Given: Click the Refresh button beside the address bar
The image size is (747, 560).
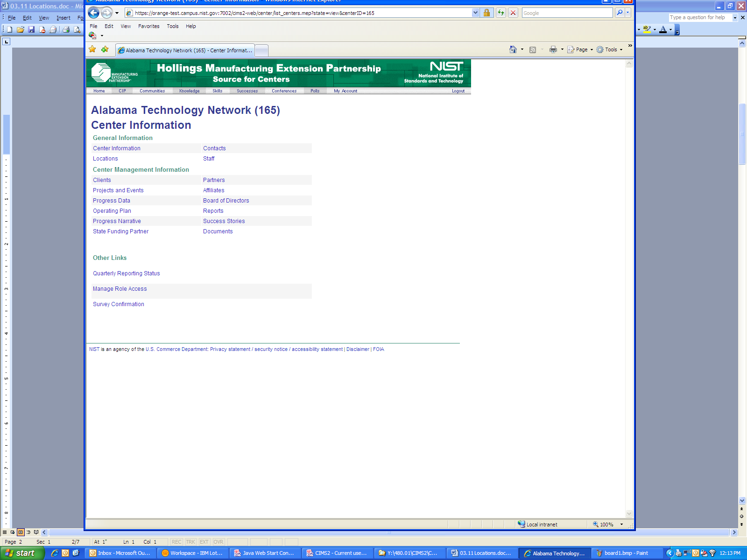Looking at the screenshot, I should pyautogui.click(x=501, y=13).
